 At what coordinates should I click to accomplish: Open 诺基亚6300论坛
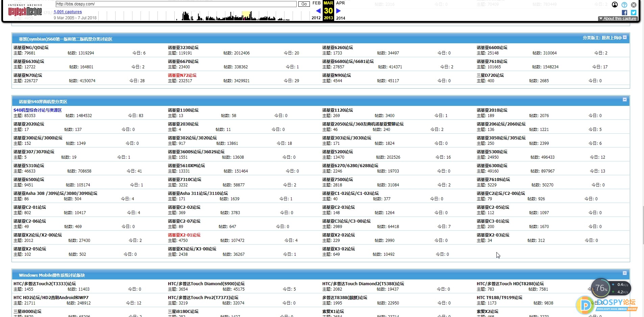[x=492, y=166]
